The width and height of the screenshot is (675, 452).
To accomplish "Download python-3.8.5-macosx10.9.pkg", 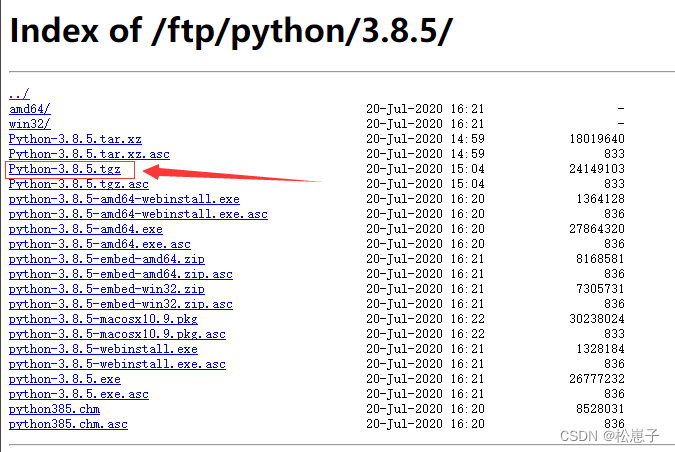I will click(103, 319).
